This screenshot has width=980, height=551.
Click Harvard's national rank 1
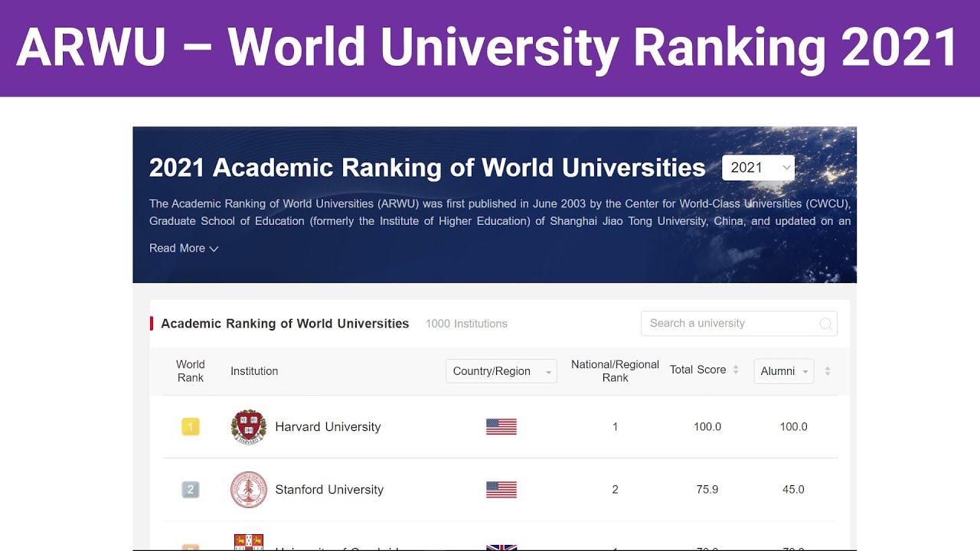pyautogui.click(x=615, y=427)
